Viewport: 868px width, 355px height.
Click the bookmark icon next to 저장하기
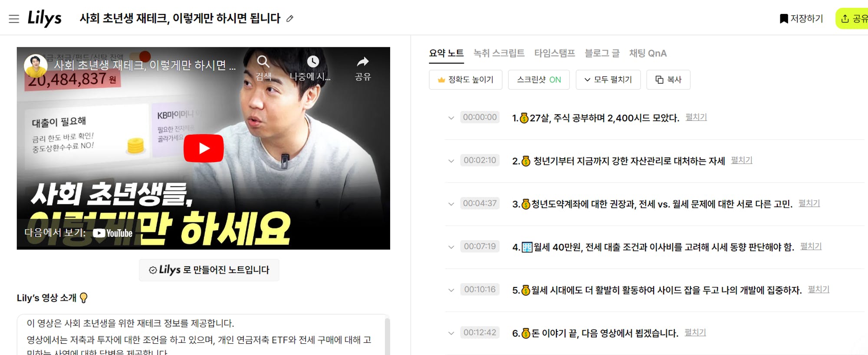(x=784, y=19)
